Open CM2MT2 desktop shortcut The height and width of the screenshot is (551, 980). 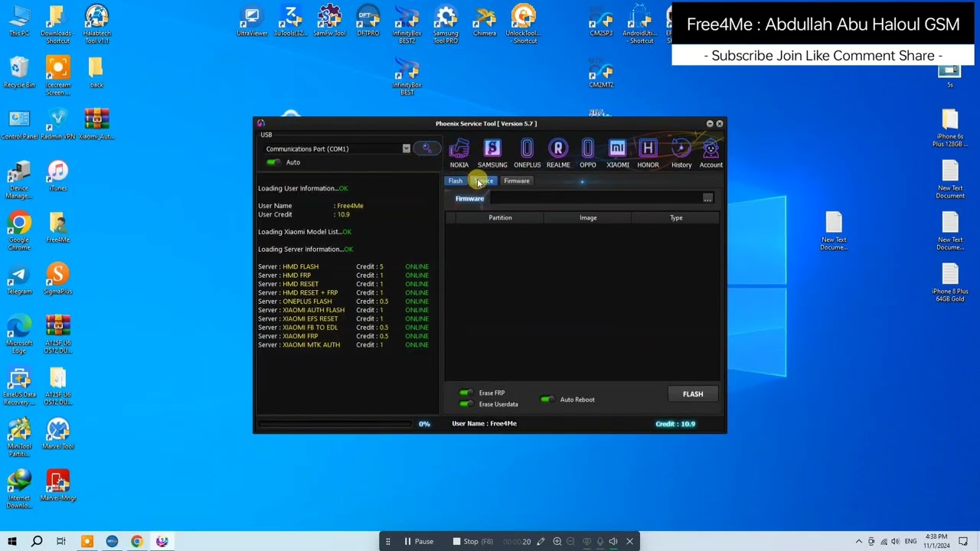[601, 74]
